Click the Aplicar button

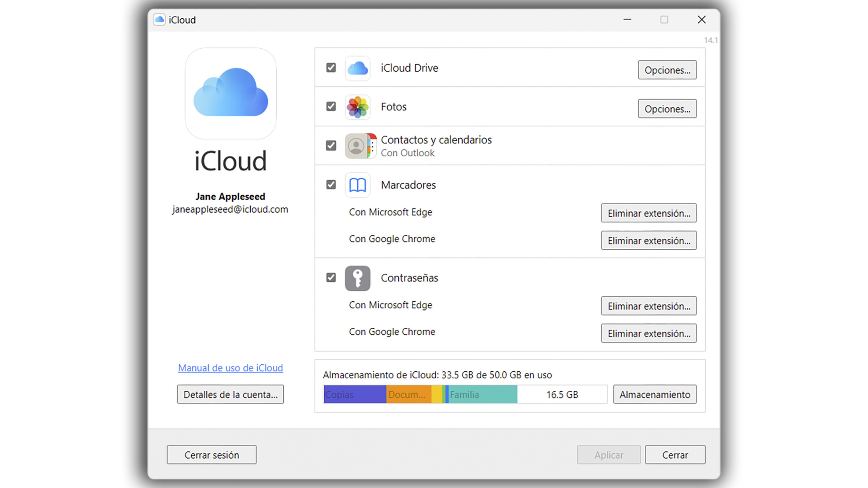pos(609,455)
